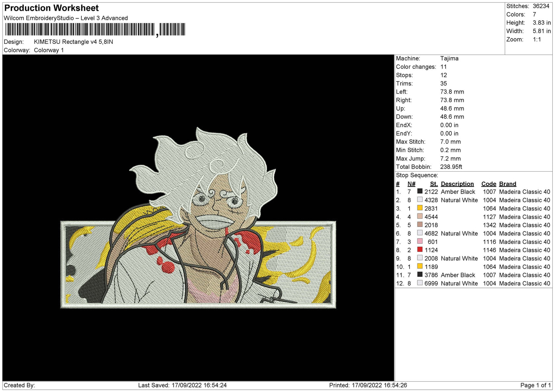The image size is (555, 392).
Task: Click the pink swatch beside stitch count 601
Action: [420, 241]
